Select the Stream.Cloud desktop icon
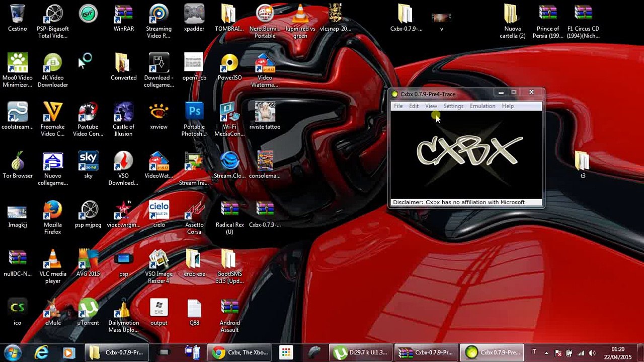 229,165
